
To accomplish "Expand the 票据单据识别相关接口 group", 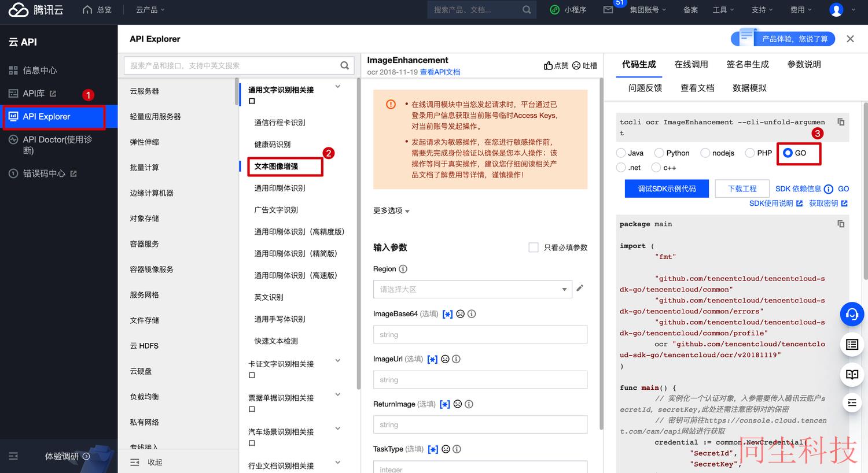I will [x=338, y=395].
